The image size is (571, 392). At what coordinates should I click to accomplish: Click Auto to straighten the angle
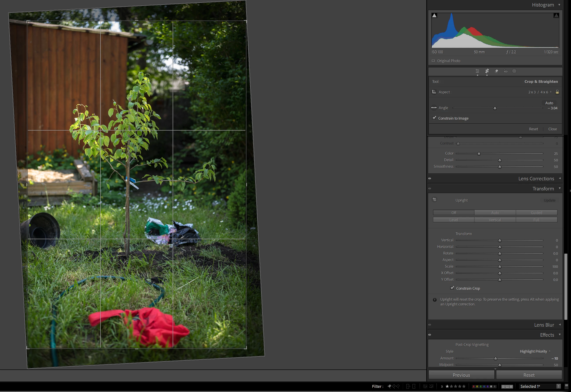(549, 103)
